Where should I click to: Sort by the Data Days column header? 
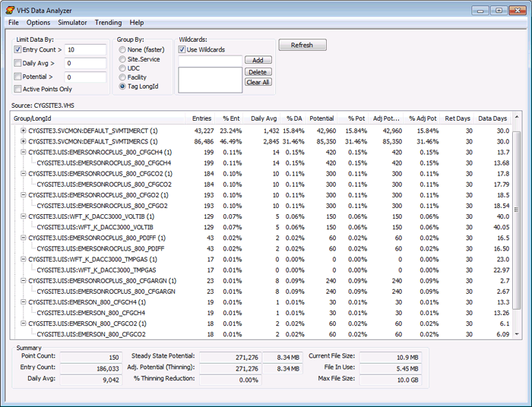492,118
